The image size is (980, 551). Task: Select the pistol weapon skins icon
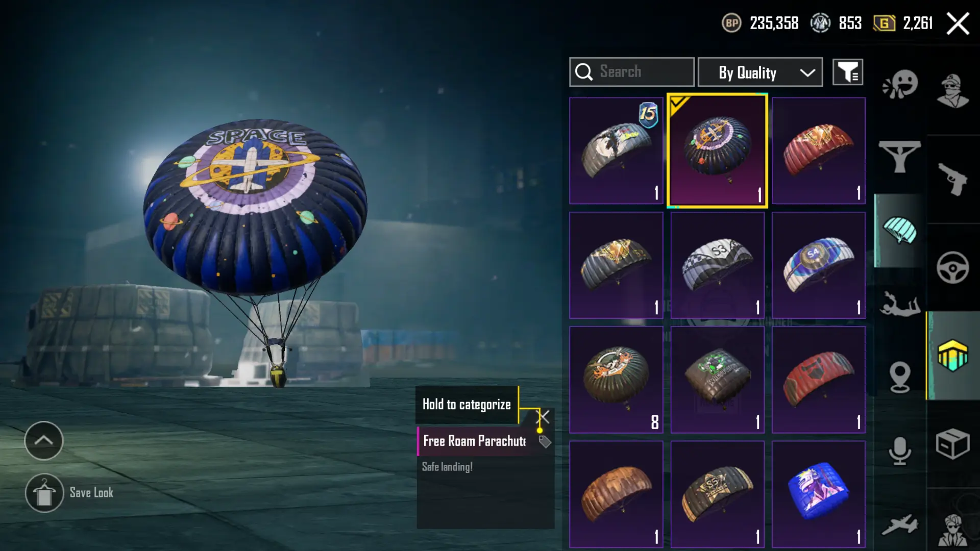tap(952, 179)
